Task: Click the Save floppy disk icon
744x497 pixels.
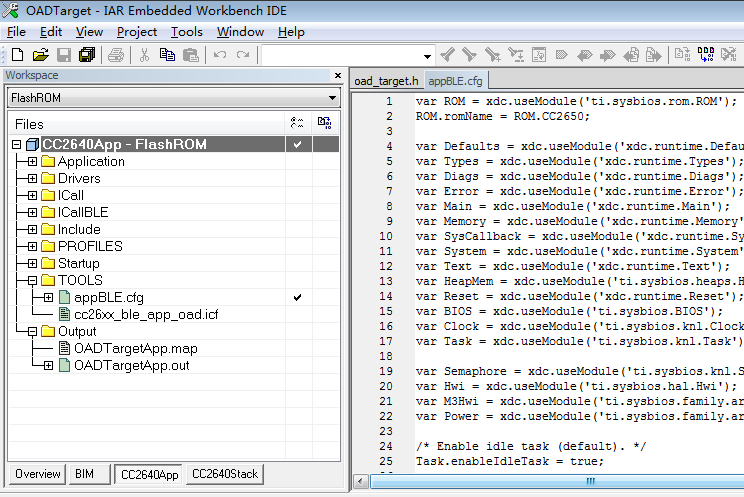Action: point(64,55)
